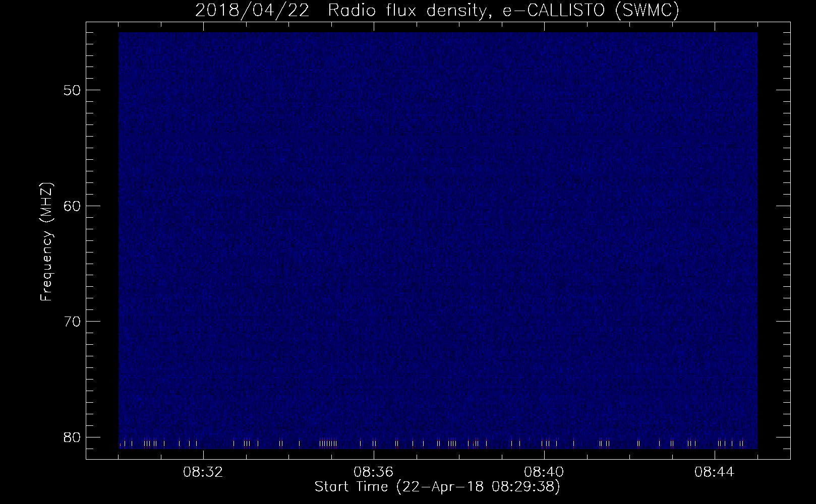This screenshot has height=504, width=816.
Task: Click the 08:44 time tick label
Action: point(715,472)
